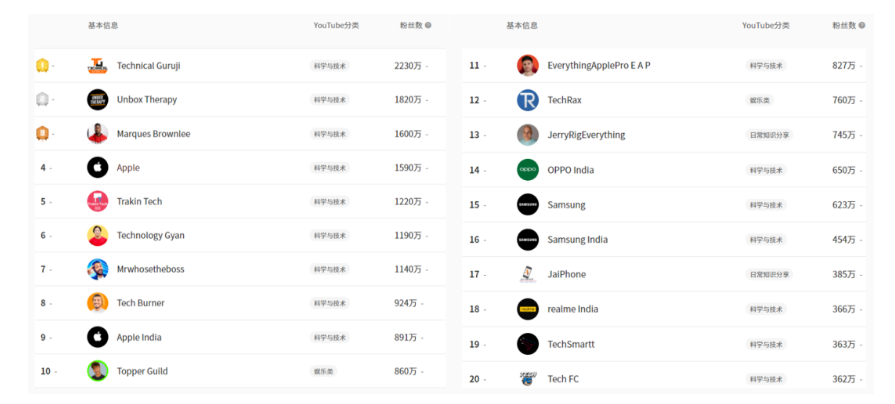The height and width of the screenshot is (404, 895).
Task: Click bronze rank 3 medal badge
Action: [42, 134]
